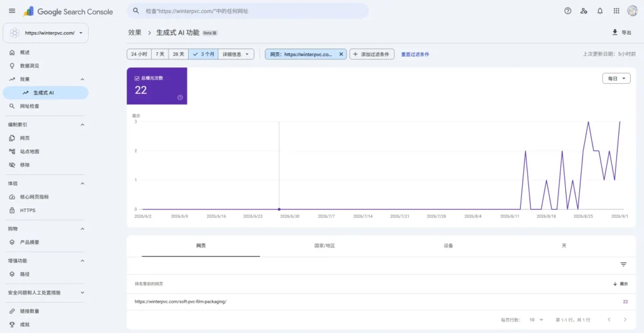The image size is (644, 333).
Task: Collapse the 编制索引 section
Action: [x=82, y=125]
